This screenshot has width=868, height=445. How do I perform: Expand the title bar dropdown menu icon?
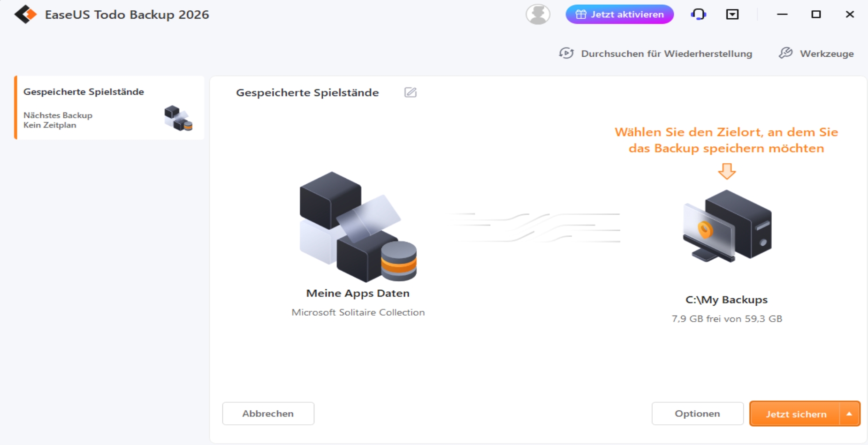(x=732, y=15)
